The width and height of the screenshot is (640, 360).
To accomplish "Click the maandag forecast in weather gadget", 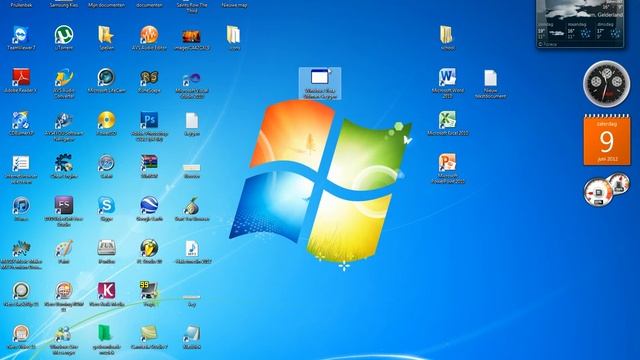I will click(x=579, y=31).
